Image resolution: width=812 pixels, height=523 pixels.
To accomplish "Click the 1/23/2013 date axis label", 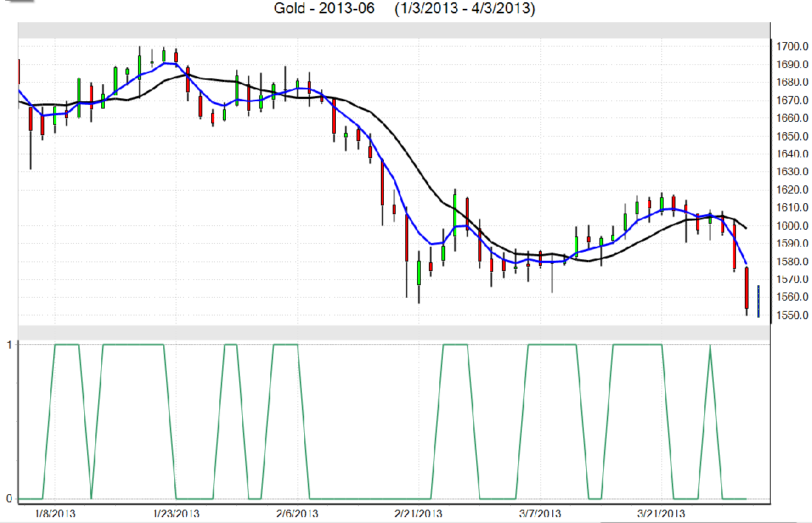I will [x=176, y=513].
